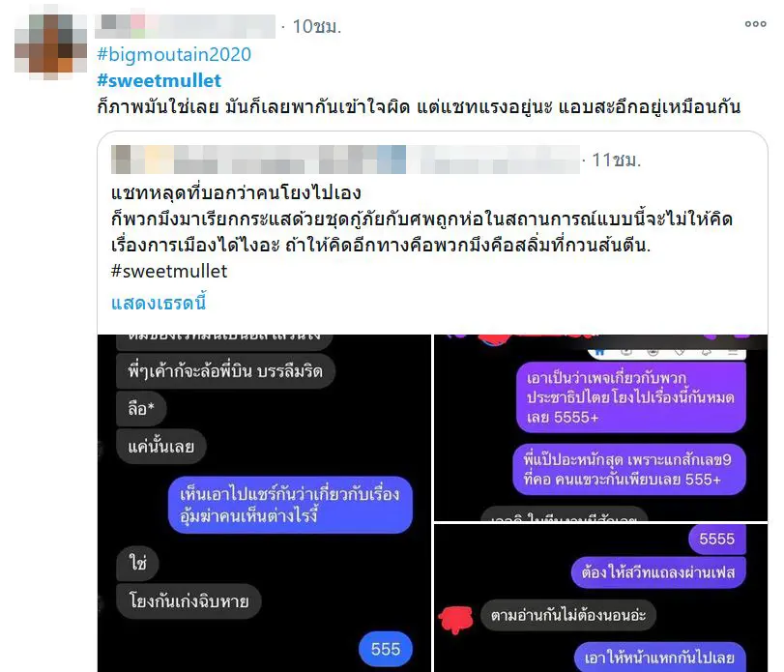
Task: Open the upper-right chat screenshot image
Action: pos(600,427)
